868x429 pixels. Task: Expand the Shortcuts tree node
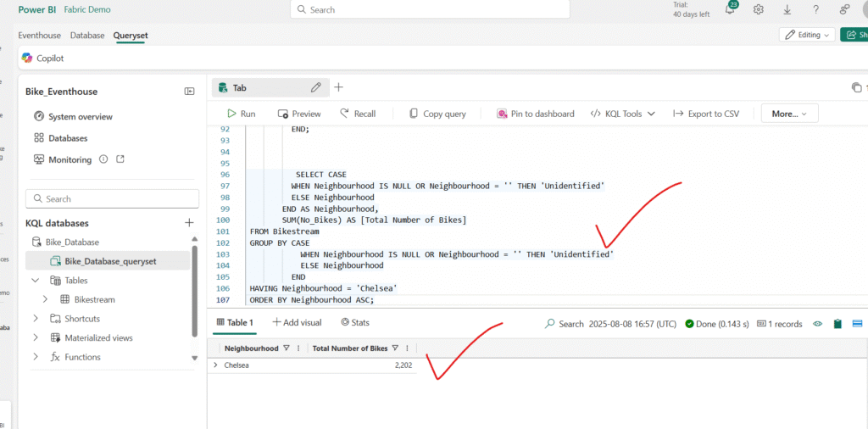(x=36, y=318)
